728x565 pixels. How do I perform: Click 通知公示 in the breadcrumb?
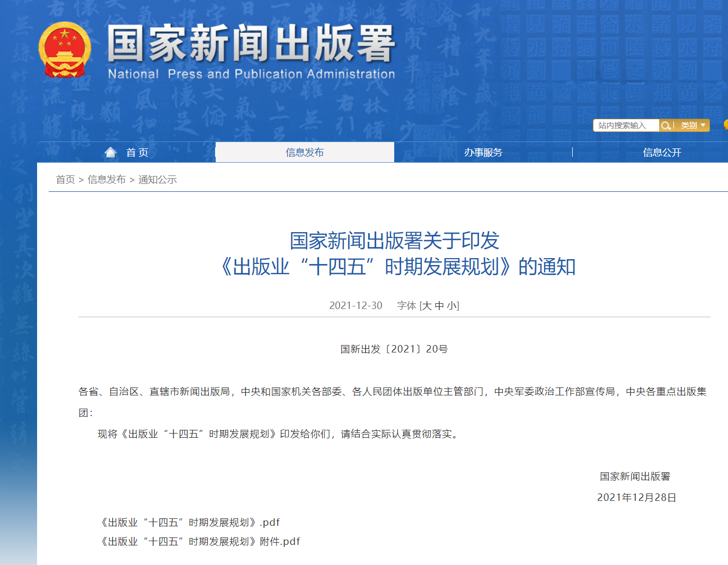157,180
